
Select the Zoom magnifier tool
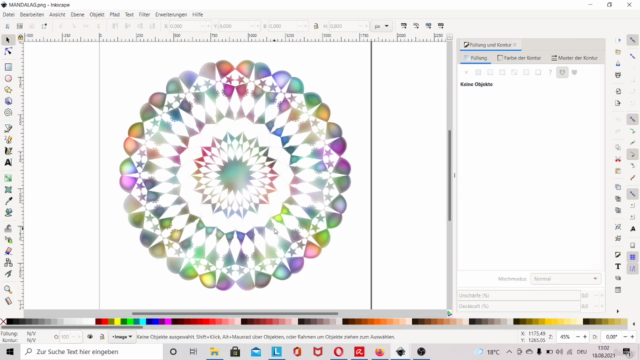(x=8, y=289)
